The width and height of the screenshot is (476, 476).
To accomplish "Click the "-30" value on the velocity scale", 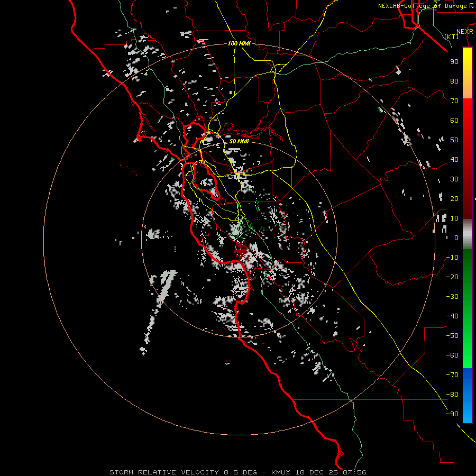I will (x=452, y=297).
